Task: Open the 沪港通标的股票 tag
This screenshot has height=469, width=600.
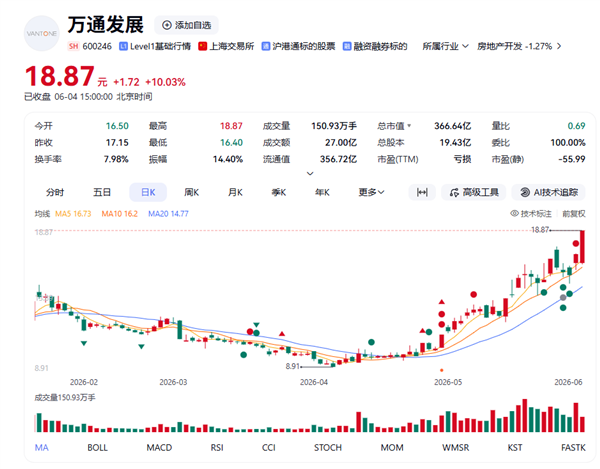Action: [x=298, y=46]
